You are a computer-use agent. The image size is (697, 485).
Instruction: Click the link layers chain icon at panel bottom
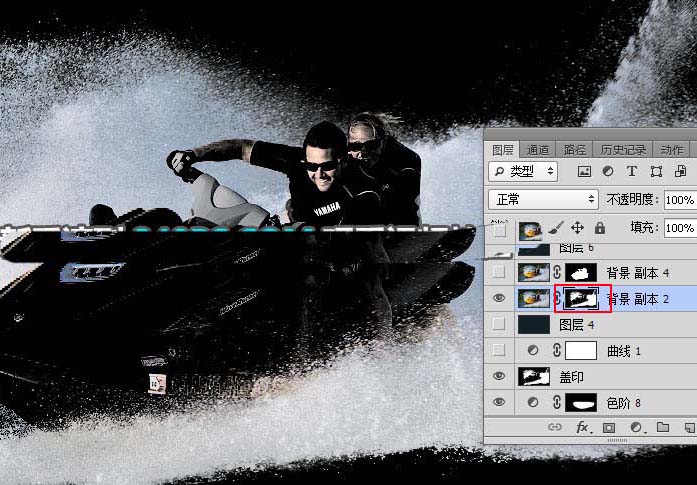pos(555,427)
